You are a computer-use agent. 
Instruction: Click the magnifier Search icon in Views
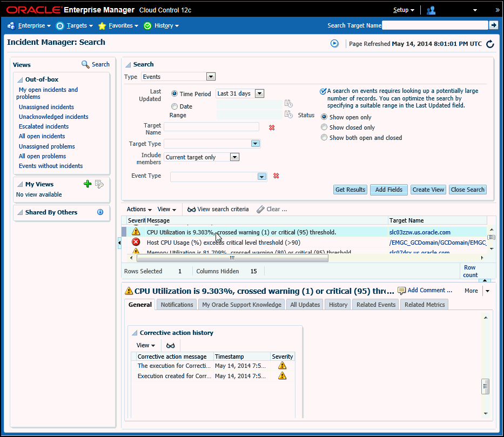pyautogui.click(x=85, y=64)
